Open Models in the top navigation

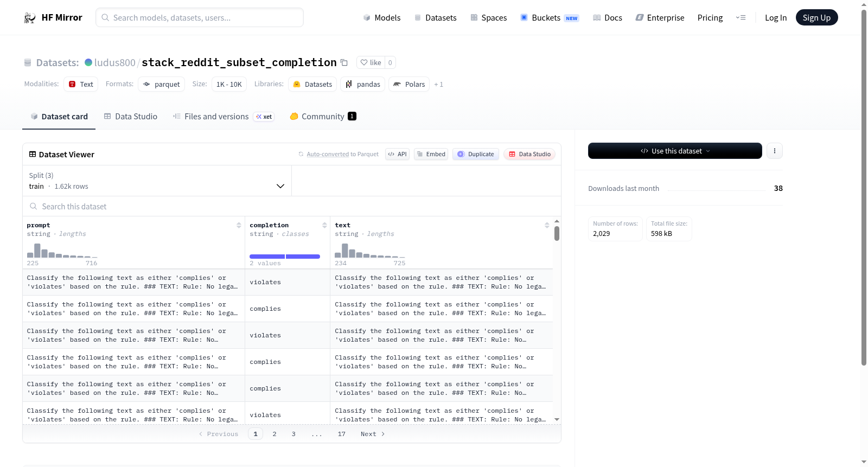pos(382,18)
